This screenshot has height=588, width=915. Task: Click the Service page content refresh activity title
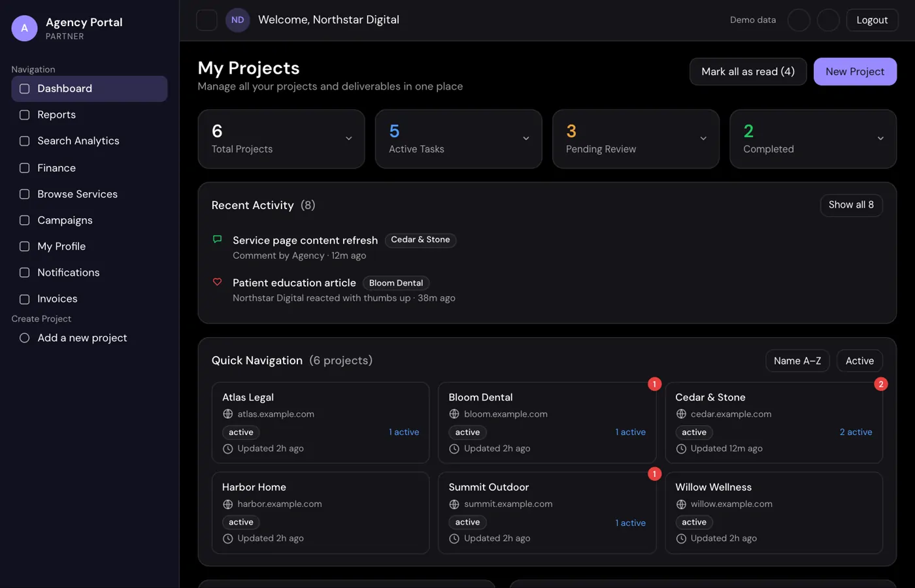305,240
